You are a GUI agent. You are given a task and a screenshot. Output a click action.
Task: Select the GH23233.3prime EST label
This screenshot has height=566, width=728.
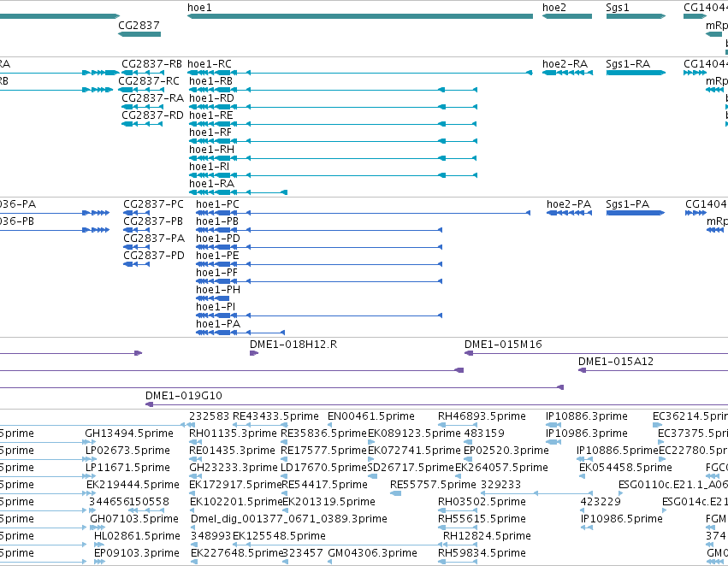click(x=233, y=468)
